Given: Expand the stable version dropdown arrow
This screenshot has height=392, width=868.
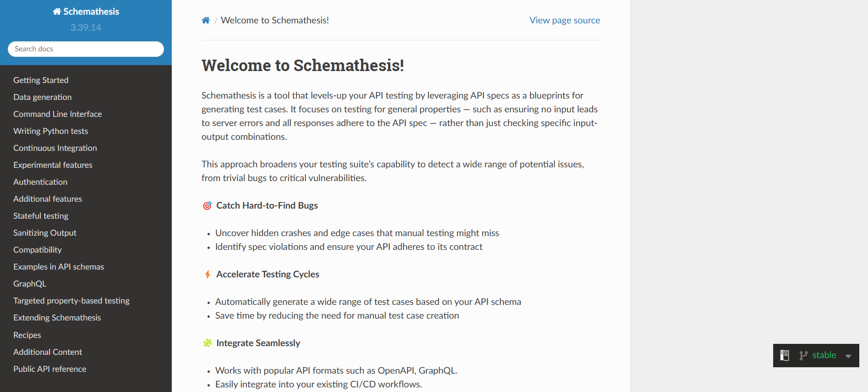Looking at the screenshot, I should click(848, 356).
